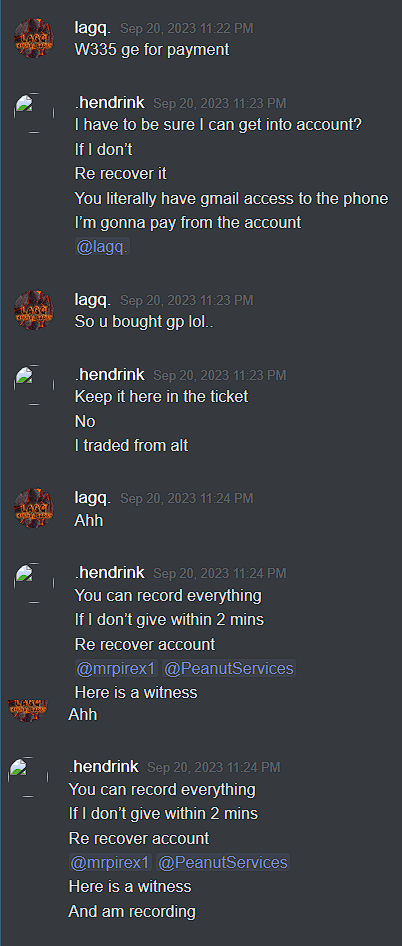The height and width of the screenshot is (946, 402).
Task: Open .hendrink avatar beside first 'You can record everything'
Action: 34,583
